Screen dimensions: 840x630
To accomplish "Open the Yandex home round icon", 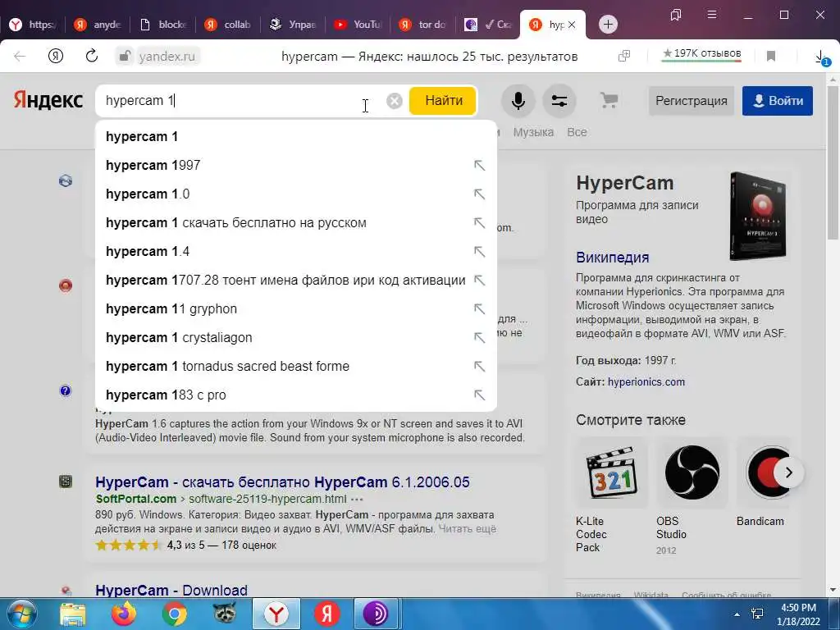I will (x=56, y=56).
